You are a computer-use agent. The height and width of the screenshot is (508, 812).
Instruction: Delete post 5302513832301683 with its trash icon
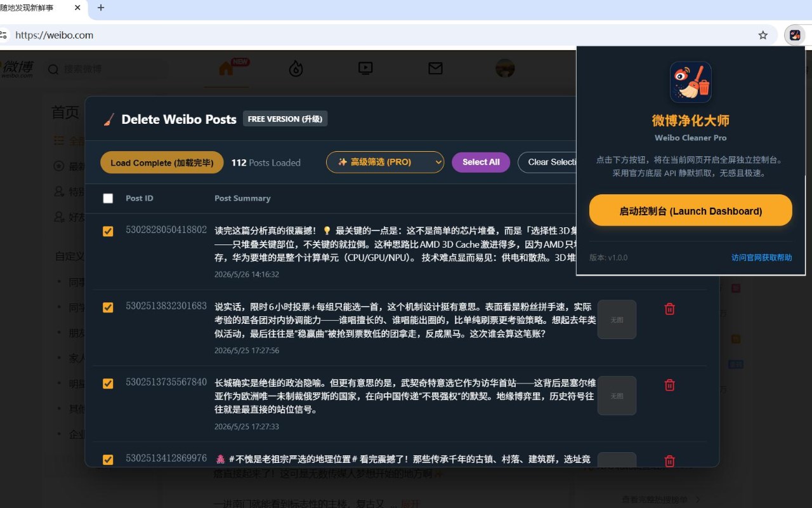[x=669, y=309]
